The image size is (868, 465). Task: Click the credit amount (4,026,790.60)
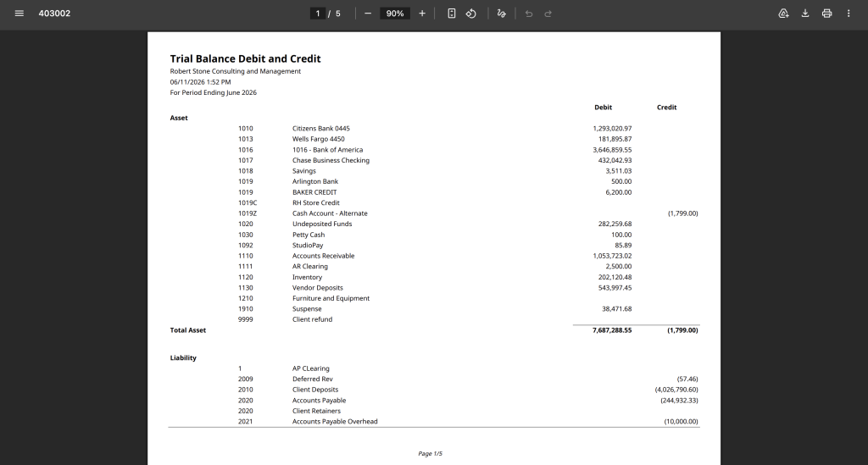coord(676,390)
